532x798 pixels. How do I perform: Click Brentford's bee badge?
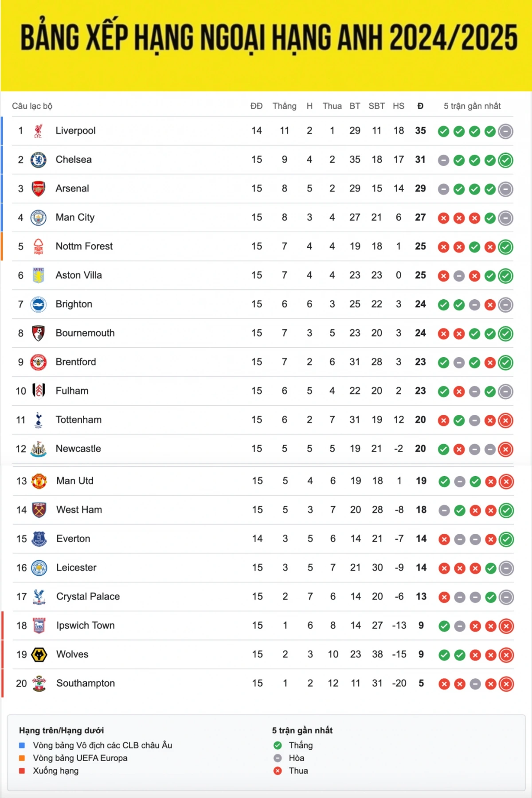click(39, 362)
